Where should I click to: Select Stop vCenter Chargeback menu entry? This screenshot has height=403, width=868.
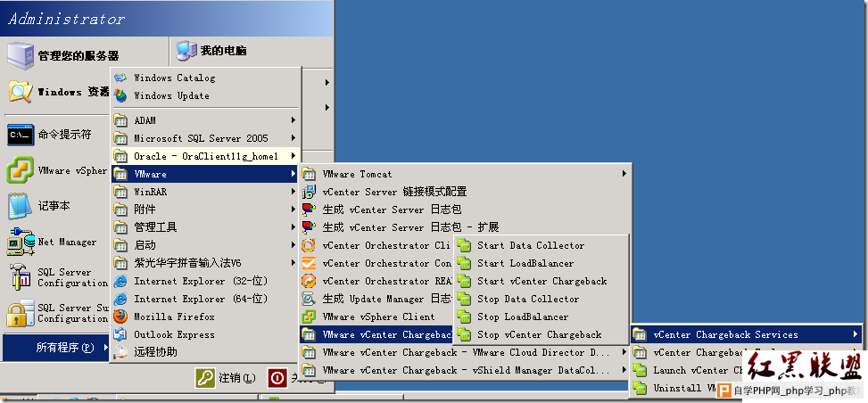[x=541, y=334]
